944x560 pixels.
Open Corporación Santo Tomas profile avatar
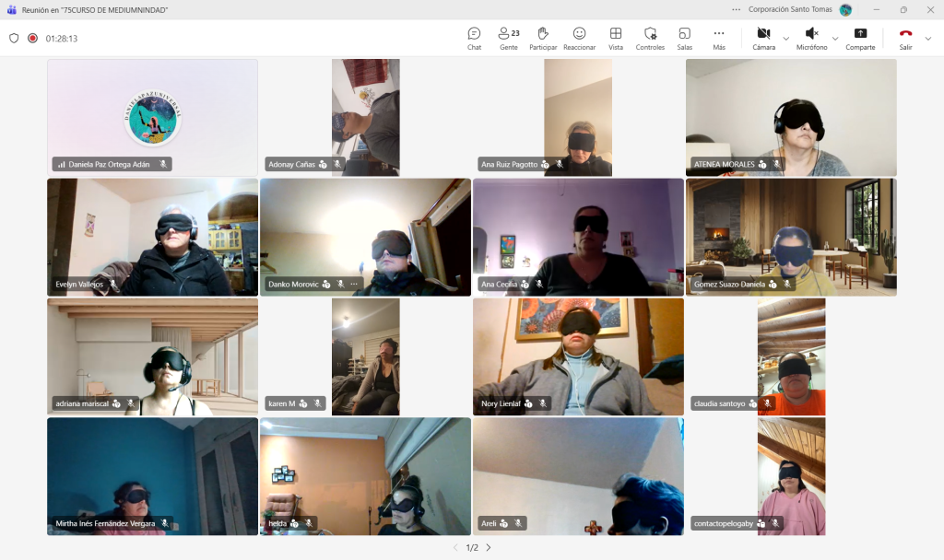846,9
